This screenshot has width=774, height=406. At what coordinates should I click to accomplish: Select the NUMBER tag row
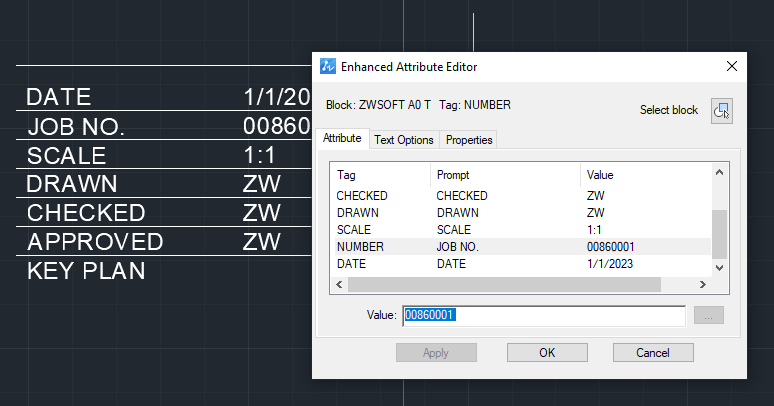[523, 246]
